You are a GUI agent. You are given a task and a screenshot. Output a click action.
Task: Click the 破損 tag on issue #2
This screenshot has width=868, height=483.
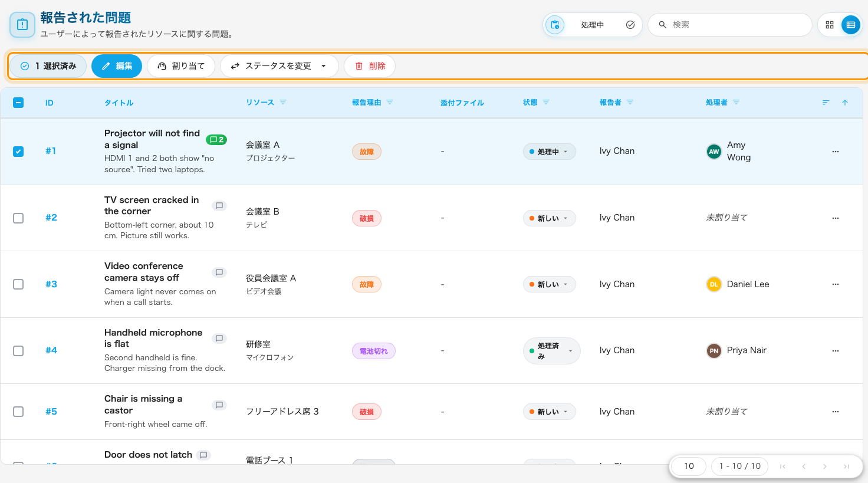367,218
